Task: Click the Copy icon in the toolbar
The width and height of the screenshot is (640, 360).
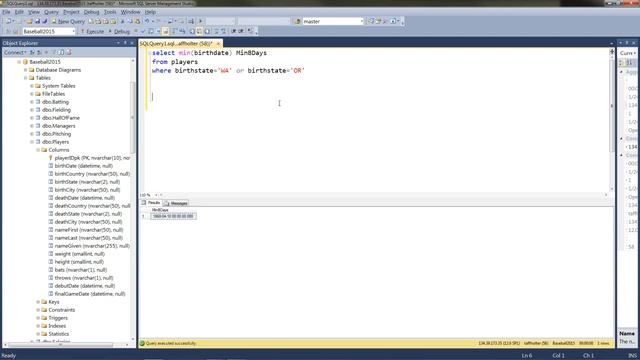Action: 130,21
